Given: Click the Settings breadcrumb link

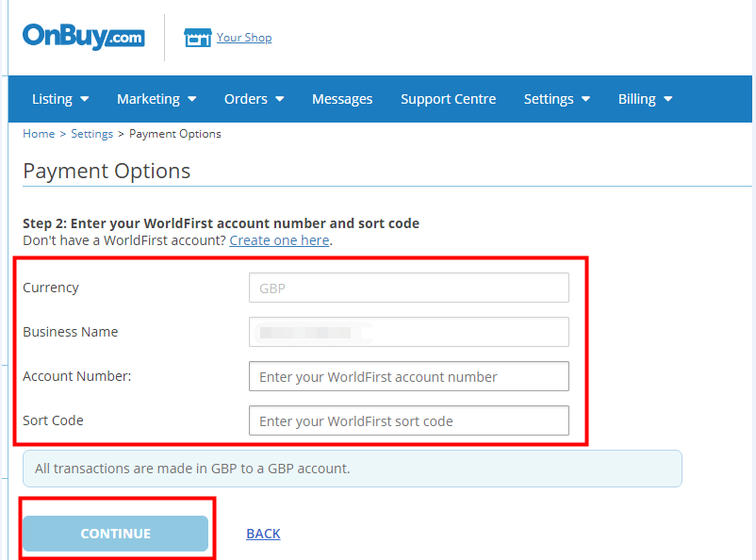Looking at the screenshot, I should pyautogui.click(x=91, y=134).
